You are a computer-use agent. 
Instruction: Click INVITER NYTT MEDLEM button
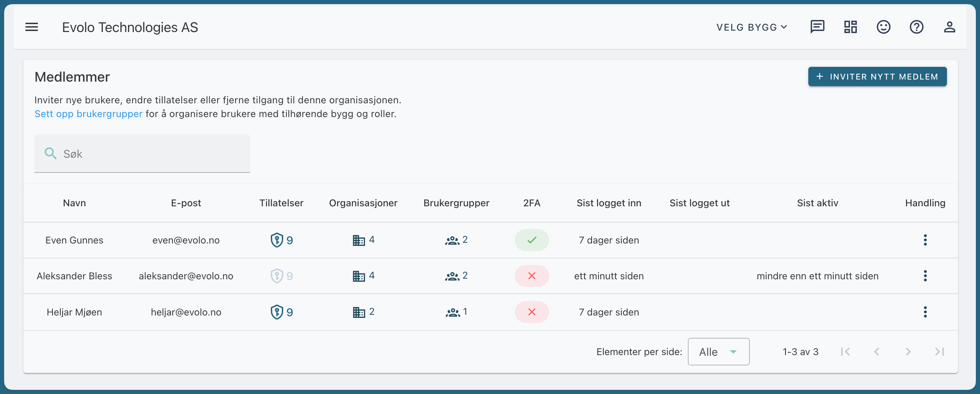pyautogui.click(x=877, y=76)
